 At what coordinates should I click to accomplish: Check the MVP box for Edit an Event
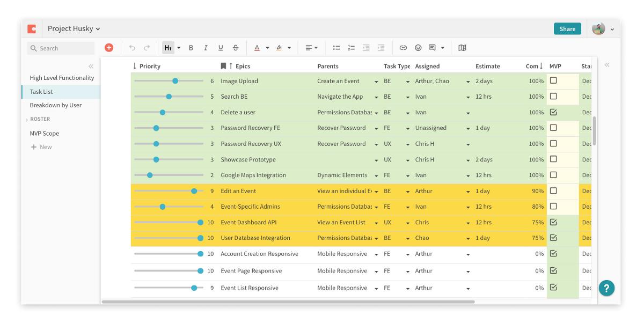[553, 190]
